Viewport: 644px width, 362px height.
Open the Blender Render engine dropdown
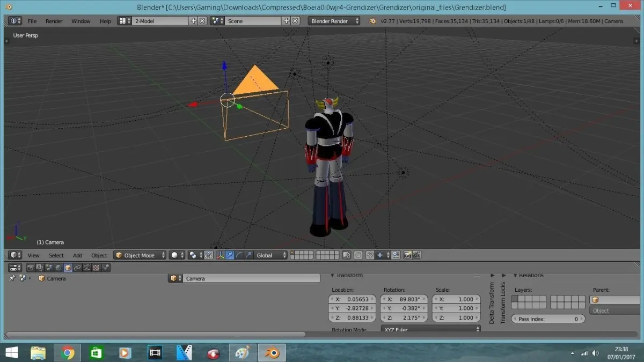(335, 21)
